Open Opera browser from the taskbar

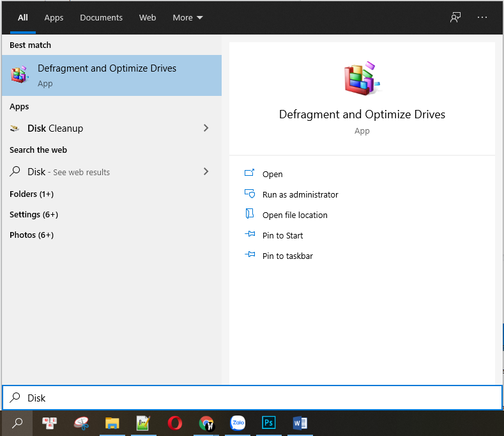click(x=174, y=423)
